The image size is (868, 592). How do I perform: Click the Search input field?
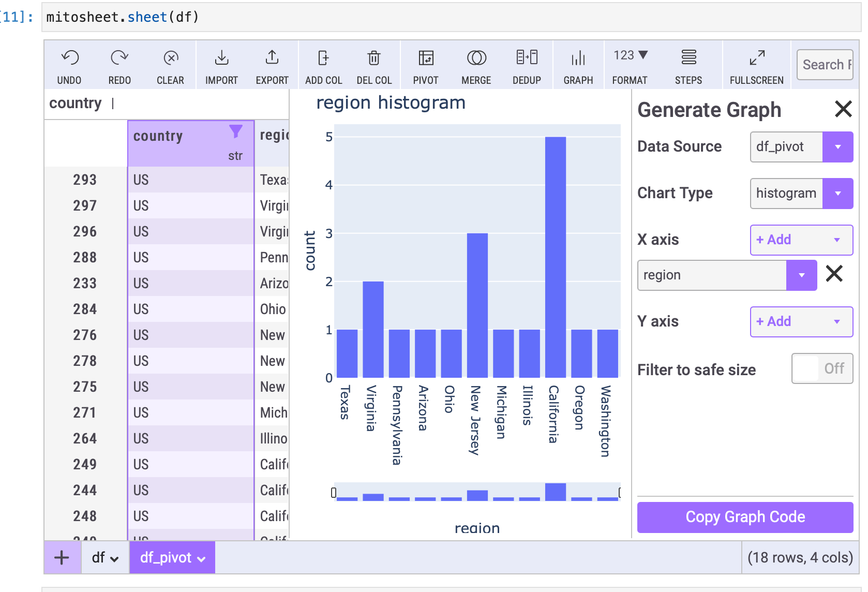point(825,65)
